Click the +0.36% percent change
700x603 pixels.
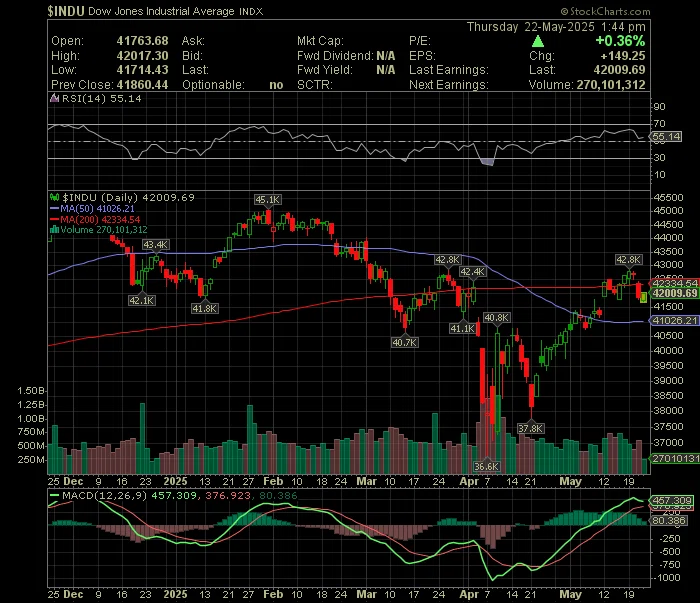[620, 41]
